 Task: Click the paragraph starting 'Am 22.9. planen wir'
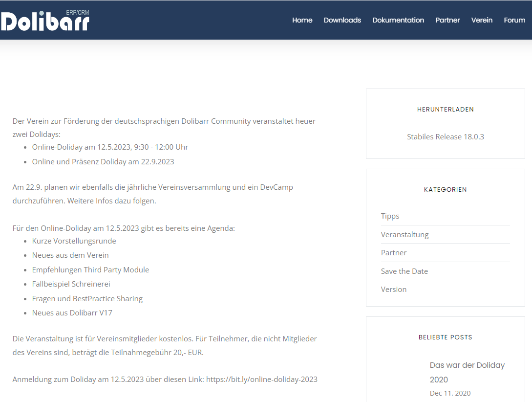pyautogui.click(x=153, y=194)
